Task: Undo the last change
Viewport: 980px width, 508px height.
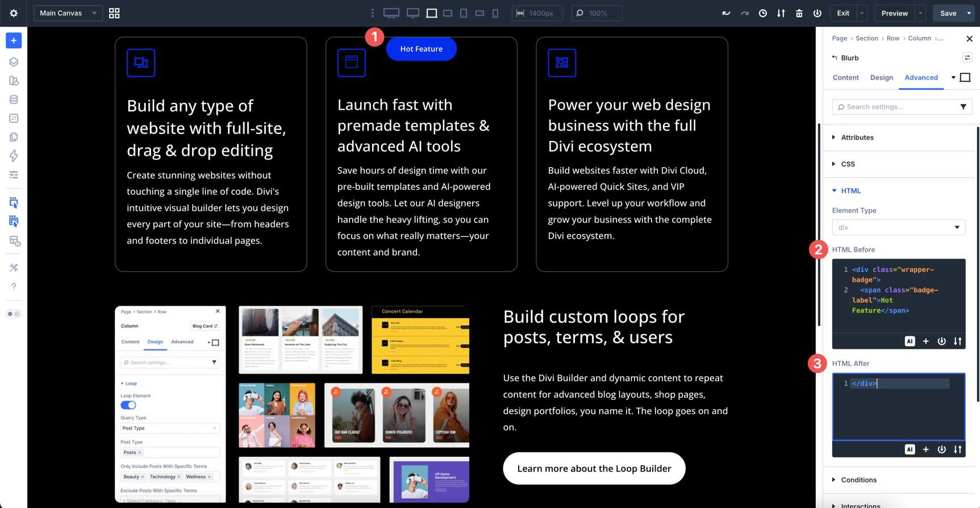Action: [x=726, y=13]
